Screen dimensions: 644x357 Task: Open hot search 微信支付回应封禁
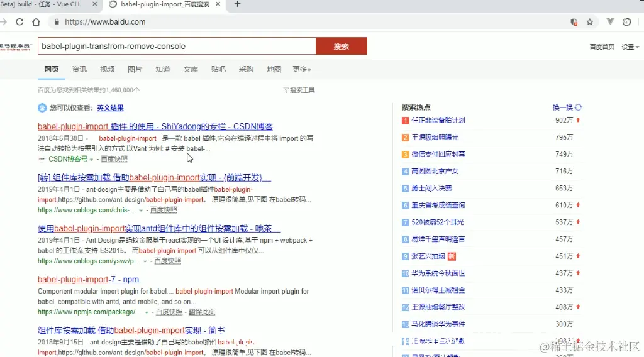(x=438, y=154)
